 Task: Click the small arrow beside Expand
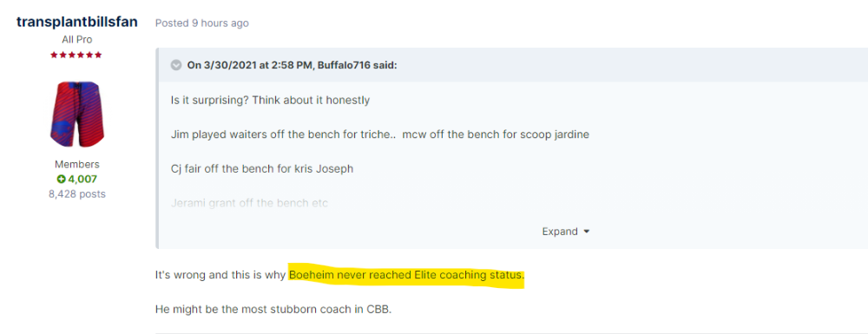[587, 232]
